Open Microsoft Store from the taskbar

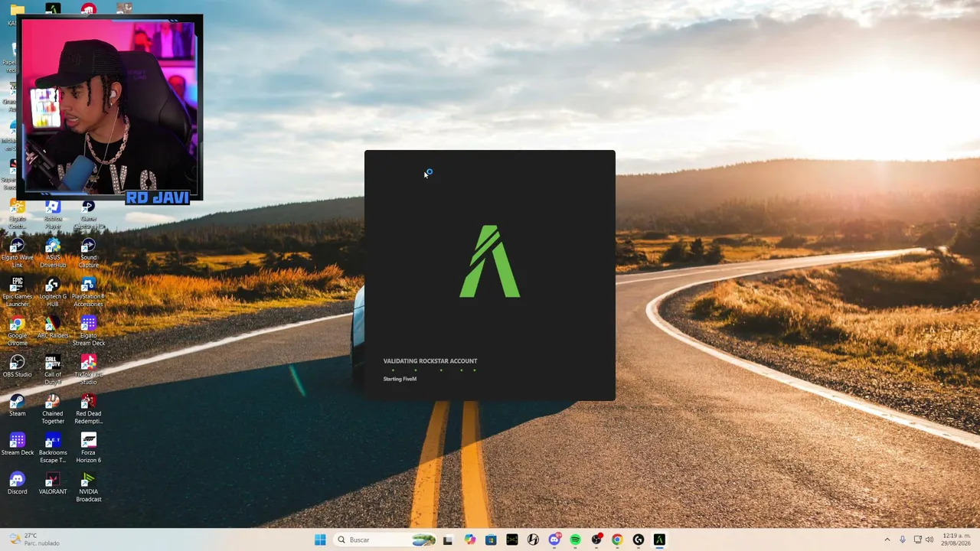pyautogui.click(x=491, y=540)
